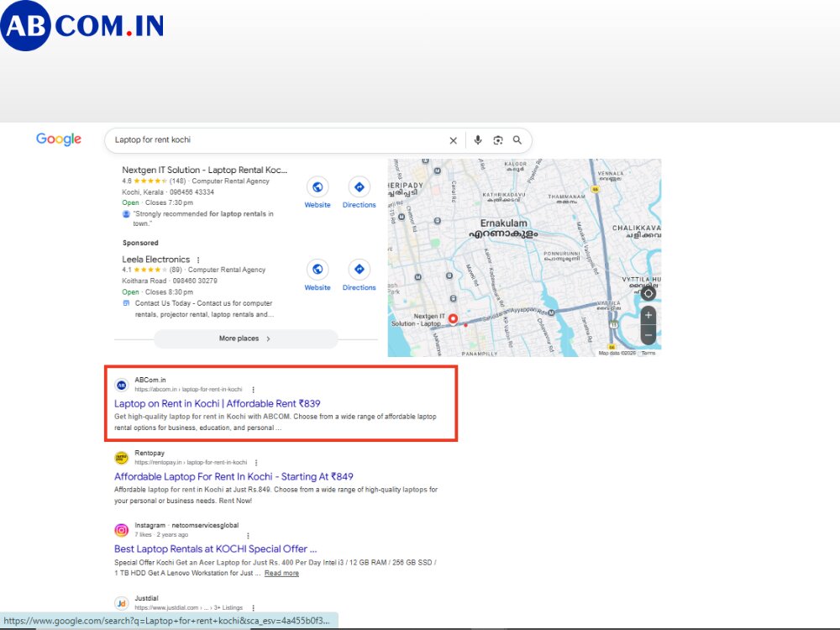Viewport: 840px width, 630px height.
Task: Select the abcom.in laptop-for-rent-in-kochi URL text
Action: point(188,390)
